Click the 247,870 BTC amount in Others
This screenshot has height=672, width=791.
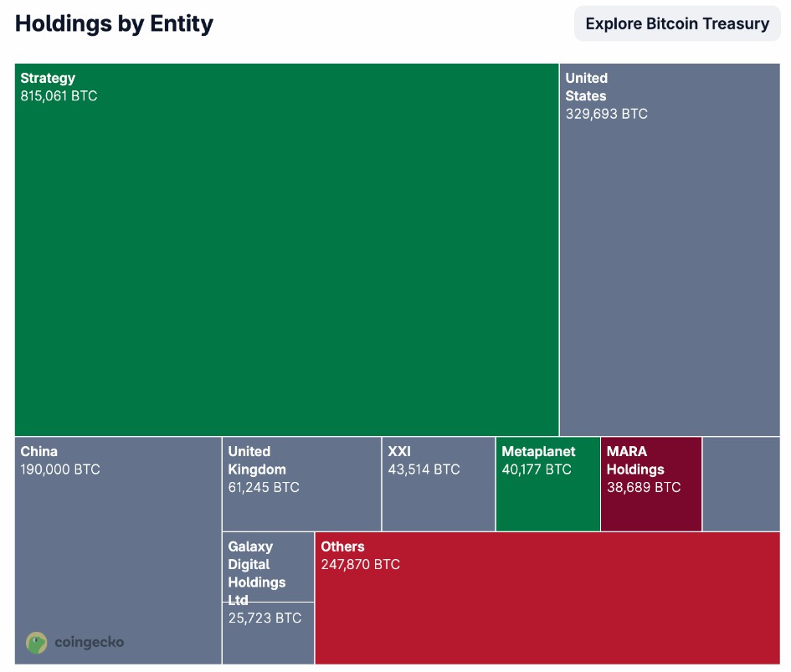(x=360, y=565)
